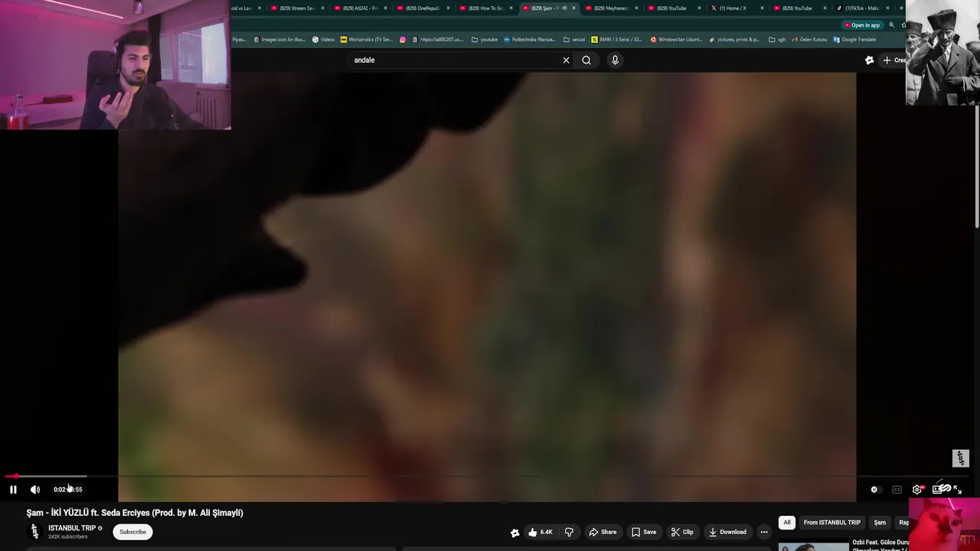Image resolution: width=980 pixels, height=551 pixels.
Task: Click the zoom magnifier in the address bar
Action: point(891,25)
